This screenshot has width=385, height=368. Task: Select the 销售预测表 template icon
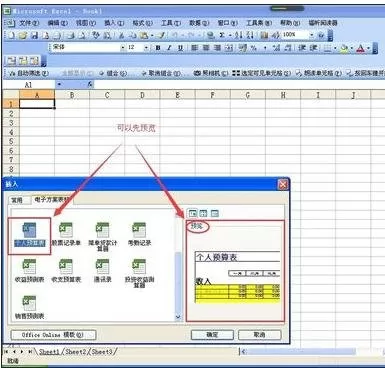30,307
